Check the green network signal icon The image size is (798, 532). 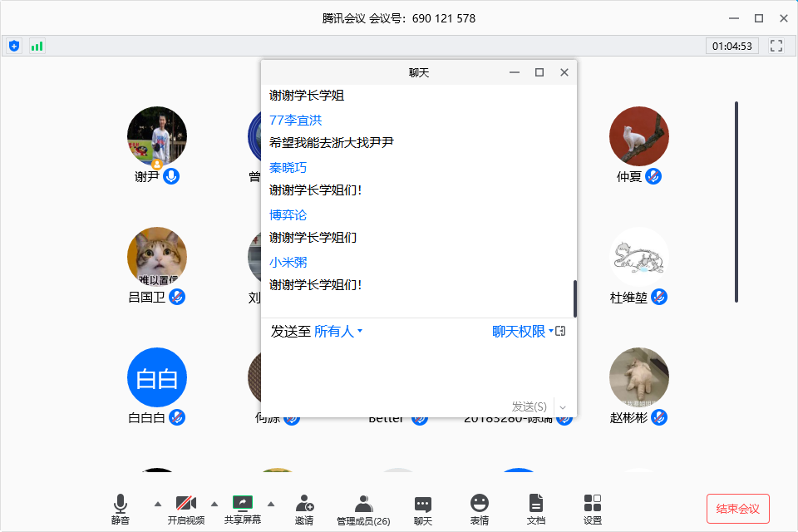pyautogui.click(x=37, y=46)
